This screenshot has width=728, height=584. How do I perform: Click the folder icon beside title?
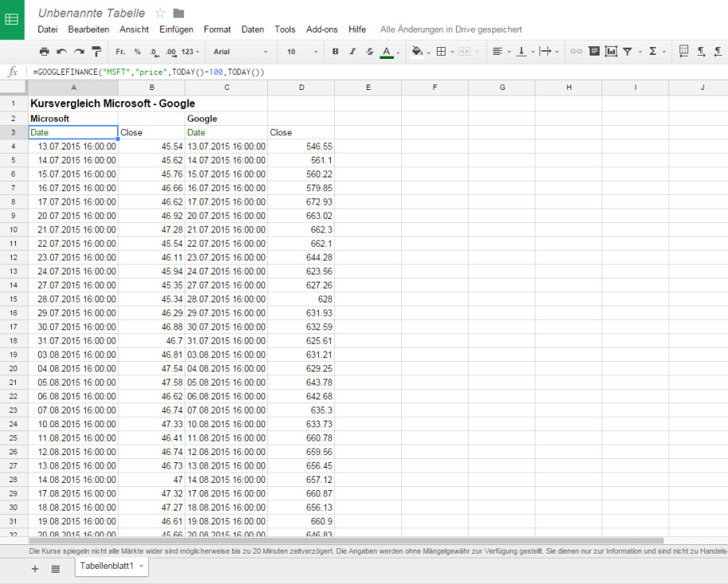[179, 13]
